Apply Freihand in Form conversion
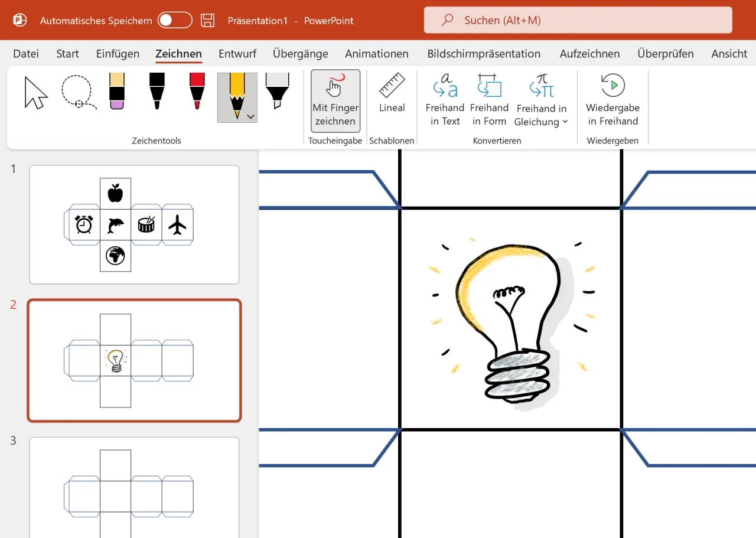Viewport: 756px width, 538px height. click(x=489, y=99)
